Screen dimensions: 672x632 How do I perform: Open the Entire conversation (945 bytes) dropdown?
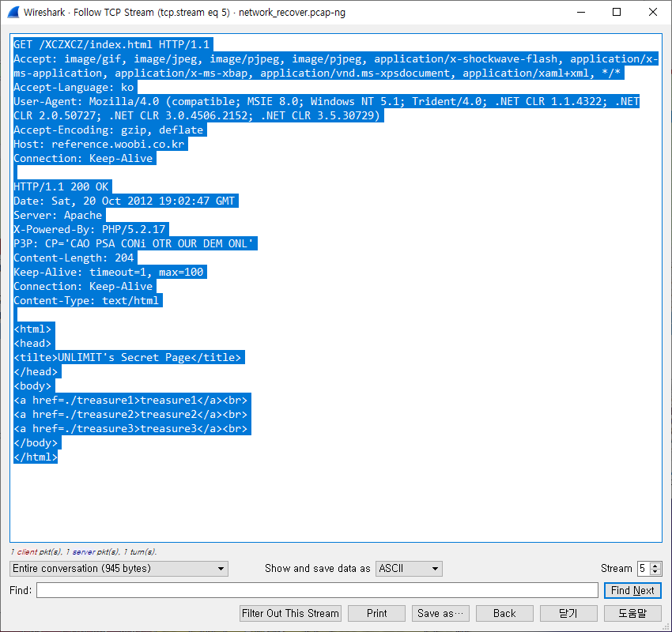119,569
